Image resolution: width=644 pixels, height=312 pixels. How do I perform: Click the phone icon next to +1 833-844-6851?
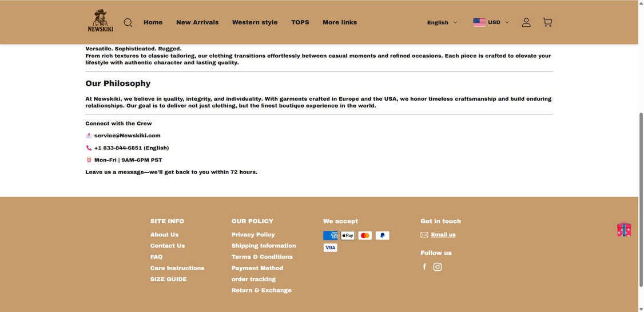click(89, 148)
